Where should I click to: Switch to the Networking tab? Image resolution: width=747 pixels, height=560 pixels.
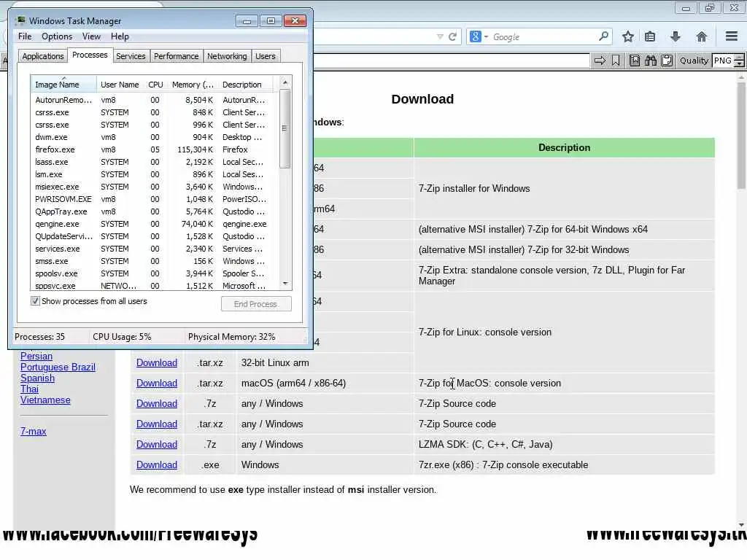coord(227,56)
